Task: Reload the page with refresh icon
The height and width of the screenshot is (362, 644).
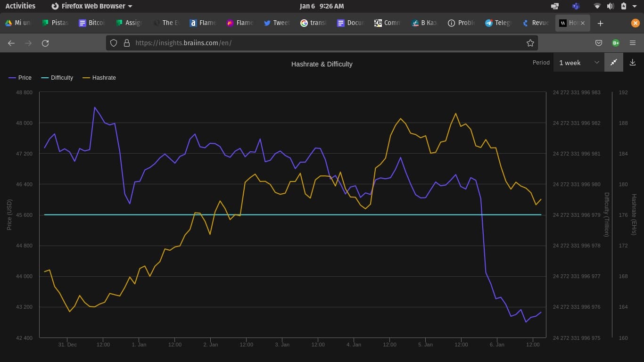Action: pos(45,43)
